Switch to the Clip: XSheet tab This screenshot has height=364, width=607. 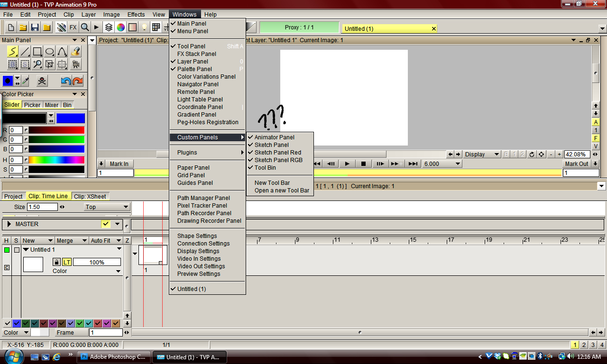point(90,196)
